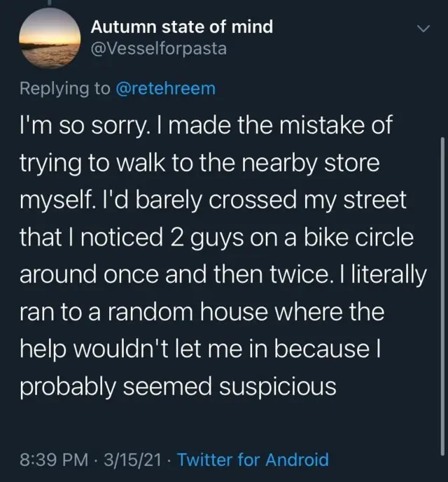
Task: Open the tweet options chevron menu
Action: 421,29
